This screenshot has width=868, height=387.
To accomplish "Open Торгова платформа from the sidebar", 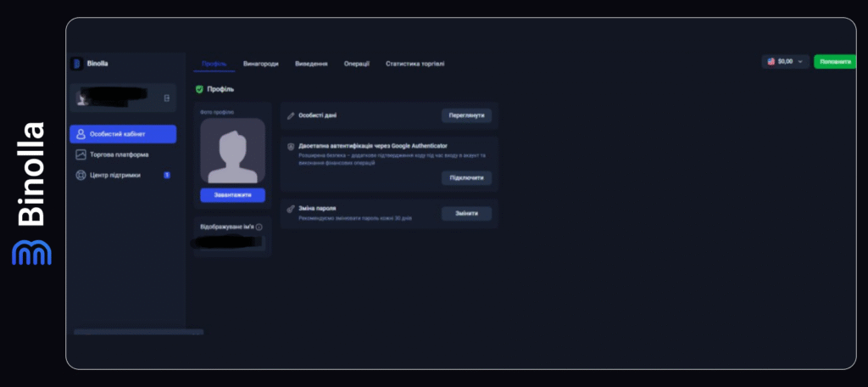I will [119, 154].
